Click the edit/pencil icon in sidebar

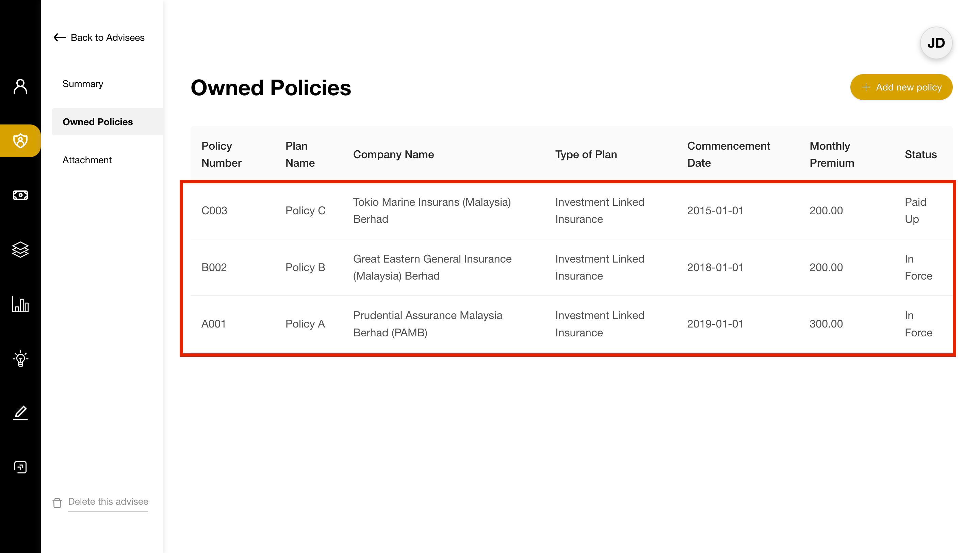[20, 413]
